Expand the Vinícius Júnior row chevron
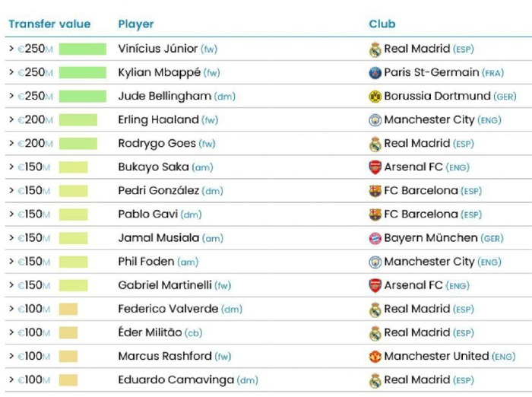 [11, 49]
